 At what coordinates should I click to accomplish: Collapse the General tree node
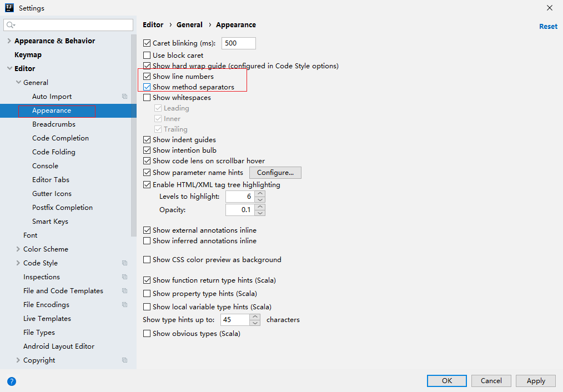pos(18,82)
